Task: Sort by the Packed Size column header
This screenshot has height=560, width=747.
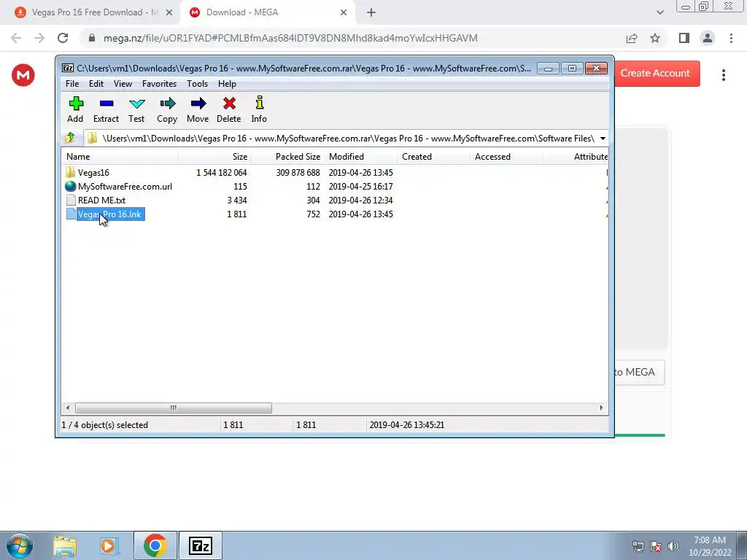Action: click(287, 157)
